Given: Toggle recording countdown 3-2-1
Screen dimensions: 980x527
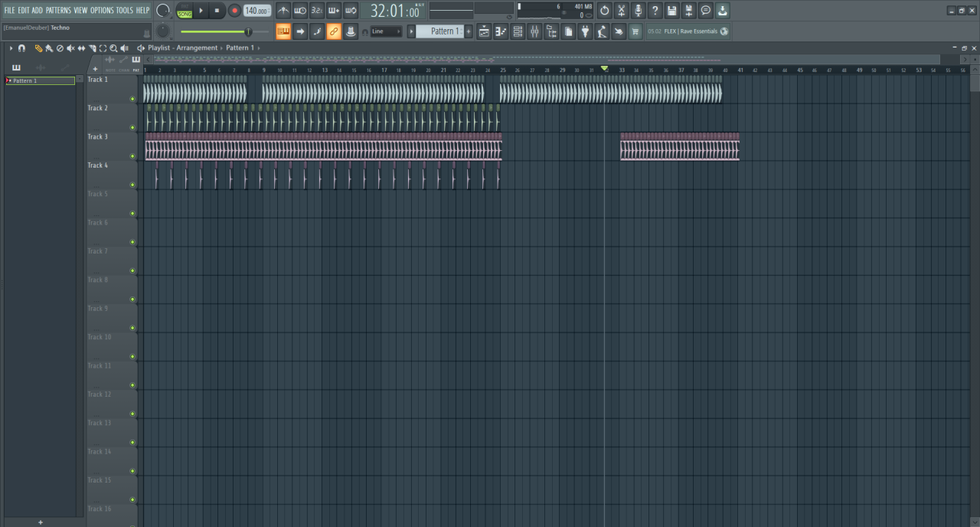Looking at the screenshot, I should click(317, 11).
